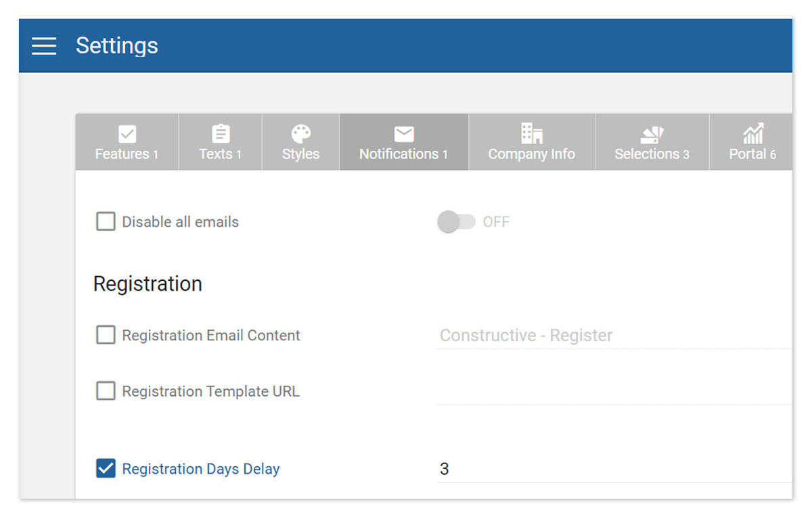
Task: Open the hamburger navigation menu
Action: coord(44,45)
